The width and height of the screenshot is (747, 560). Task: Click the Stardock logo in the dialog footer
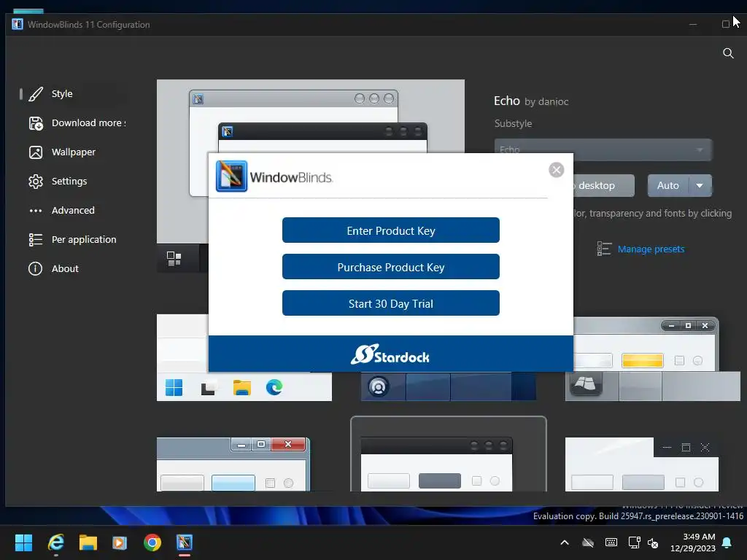coord(390,354)
